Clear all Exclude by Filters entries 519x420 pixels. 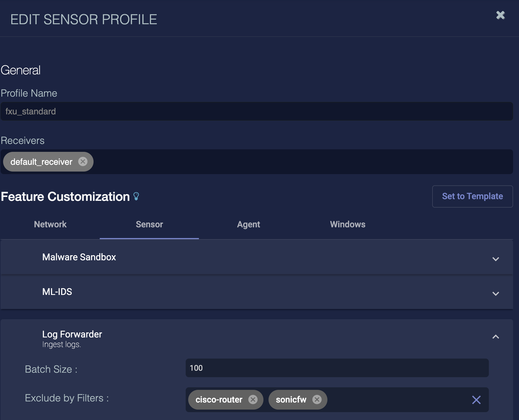click(476, 400)
